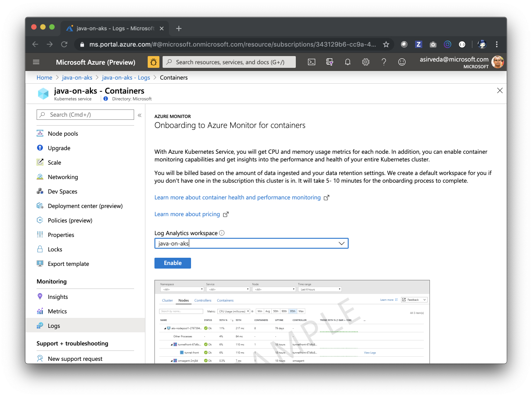Viewport: 532px width, 397px height.
Task: Close the java-on-aks browser tab
Action: click(162, 28)
